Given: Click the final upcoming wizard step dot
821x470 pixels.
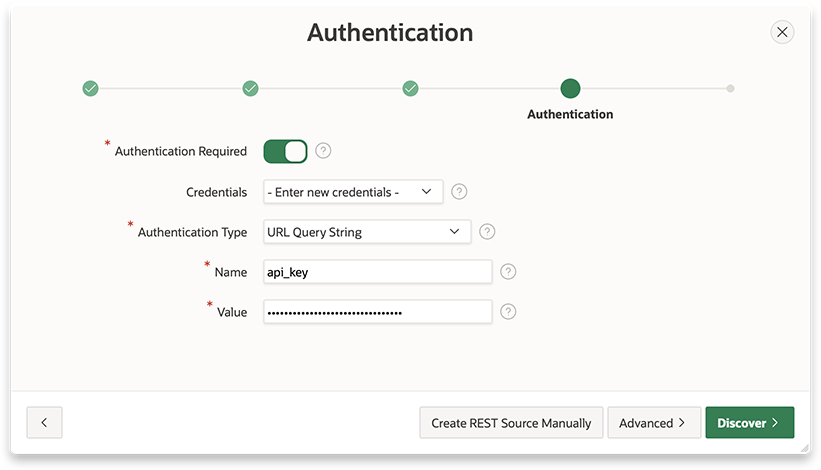Looking at the screenshot, I should pos(730,89).
